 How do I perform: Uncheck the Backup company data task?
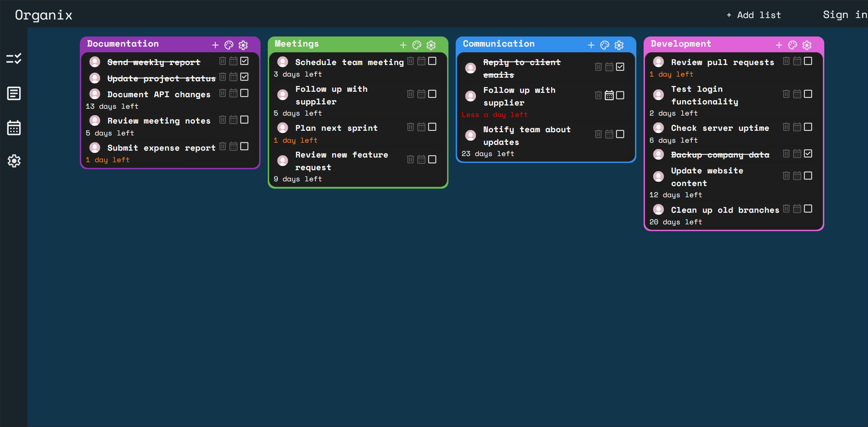tap(808, 154)
